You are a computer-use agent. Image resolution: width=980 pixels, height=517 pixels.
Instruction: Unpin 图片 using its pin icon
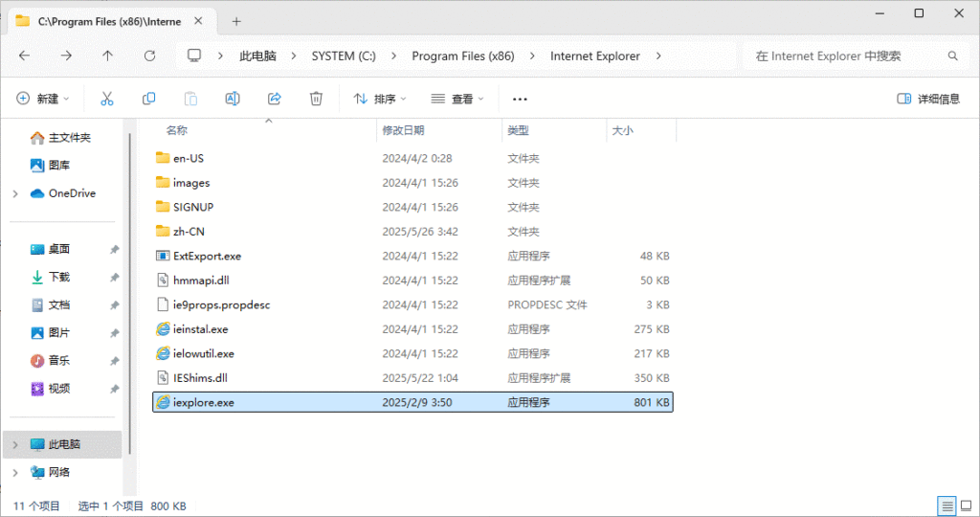coord(115,333)
